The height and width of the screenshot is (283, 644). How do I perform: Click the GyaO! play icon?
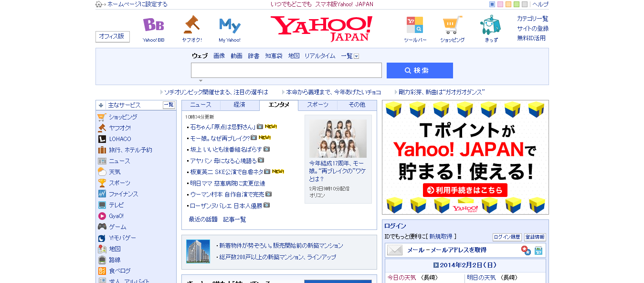point(102,216)
